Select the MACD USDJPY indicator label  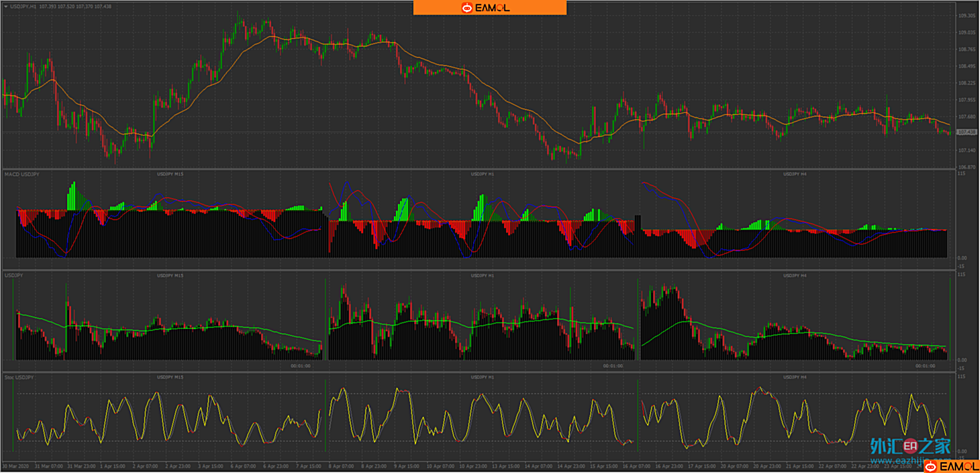coord(22,175)
